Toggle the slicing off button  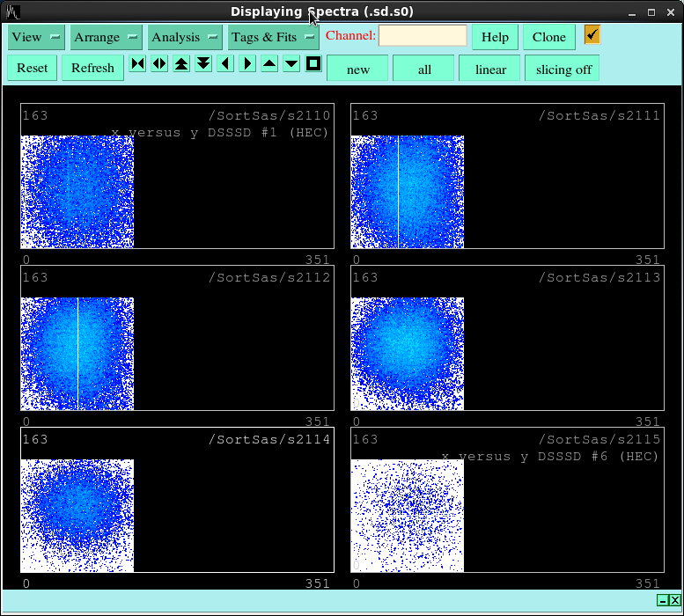(x=563, y=69)
